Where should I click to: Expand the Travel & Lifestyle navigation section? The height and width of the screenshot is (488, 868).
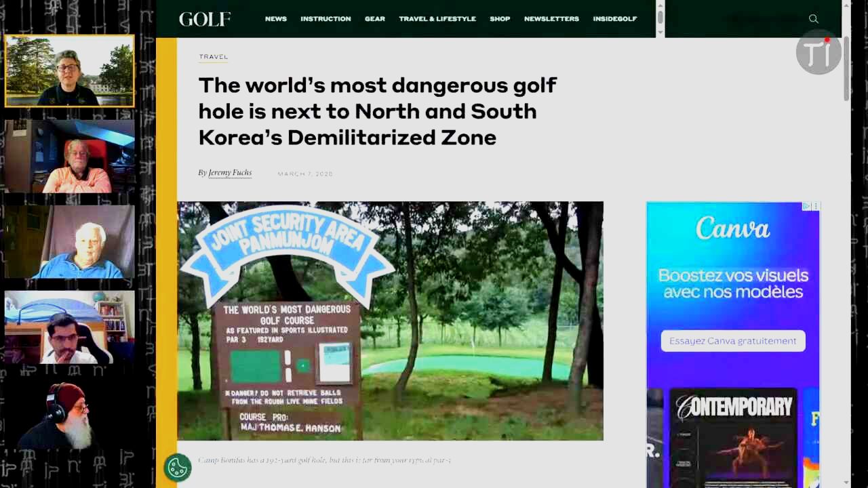pos(437,19)
